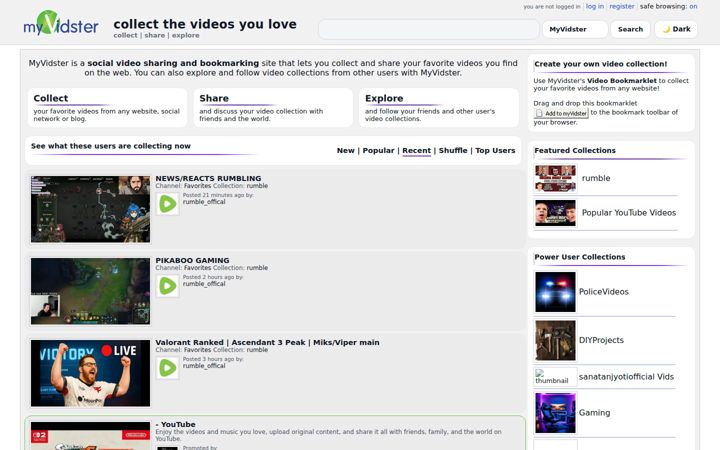This screenshot has width=720, height=450.
Task: Switch to the Popular tab
Action: pyautogui.click(x=378, y=151)
